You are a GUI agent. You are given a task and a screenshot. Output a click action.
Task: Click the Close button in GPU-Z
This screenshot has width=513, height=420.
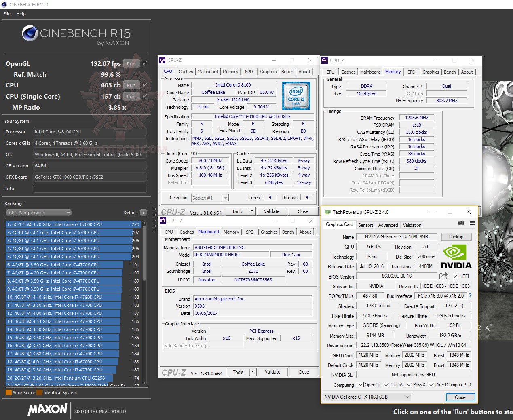coord(460,397)
